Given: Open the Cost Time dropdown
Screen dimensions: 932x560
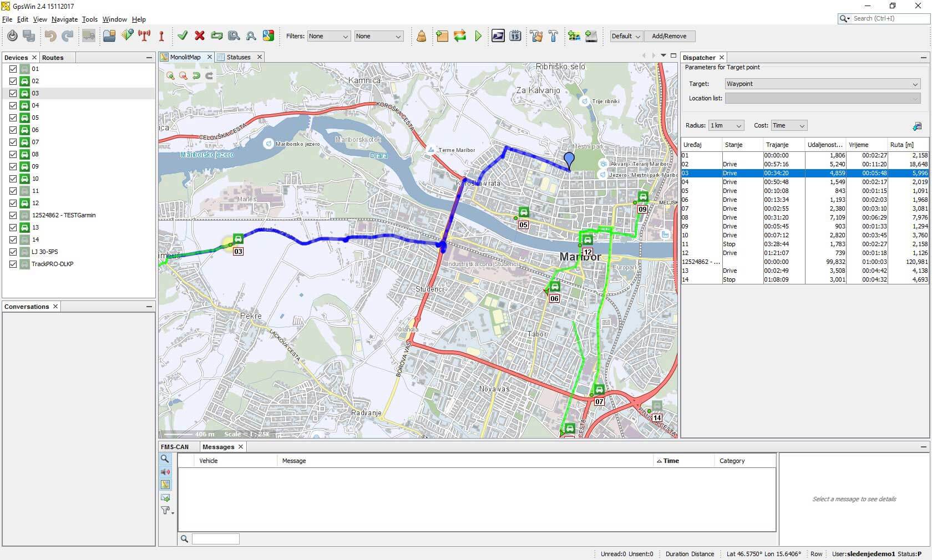Looking at the screenshot, I should pyautogui.click(x=788, y=126).
